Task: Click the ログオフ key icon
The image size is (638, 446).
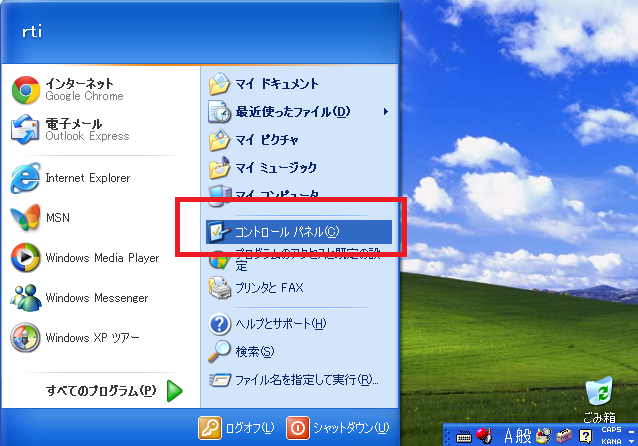Action: tap(210, 428)
